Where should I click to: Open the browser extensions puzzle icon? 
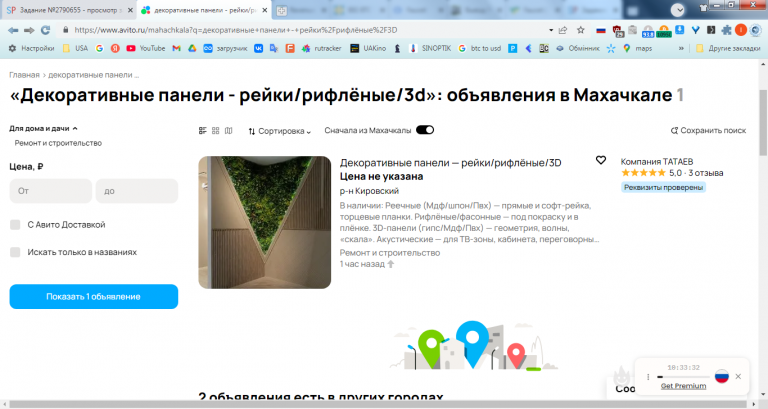(726, 30)
